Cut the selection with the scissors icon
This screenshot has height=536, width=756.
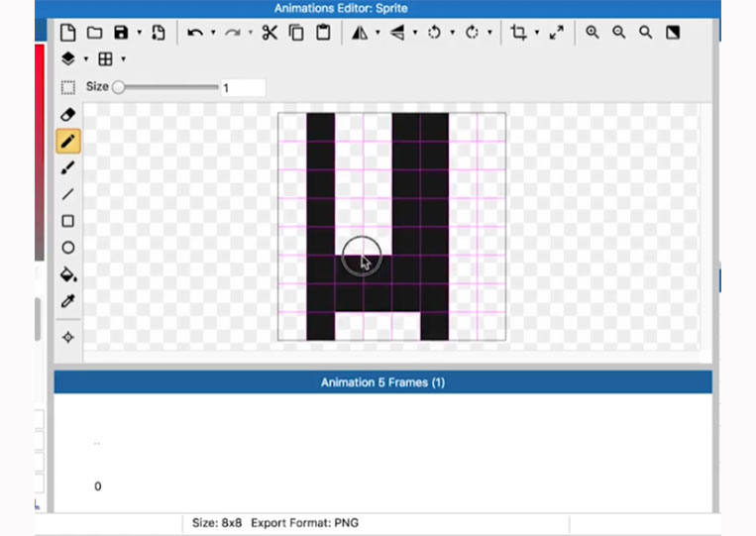[x=270, y=33]
